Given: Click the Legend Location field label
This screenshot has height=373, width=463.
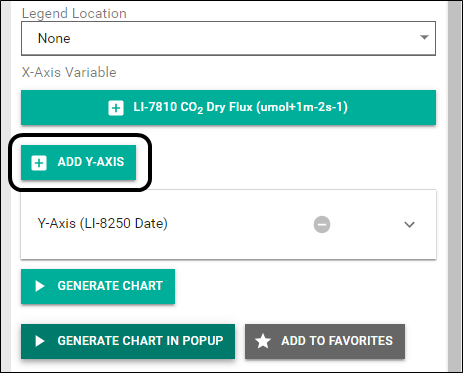Looking at the screenshot, I should tap(74, 14).
